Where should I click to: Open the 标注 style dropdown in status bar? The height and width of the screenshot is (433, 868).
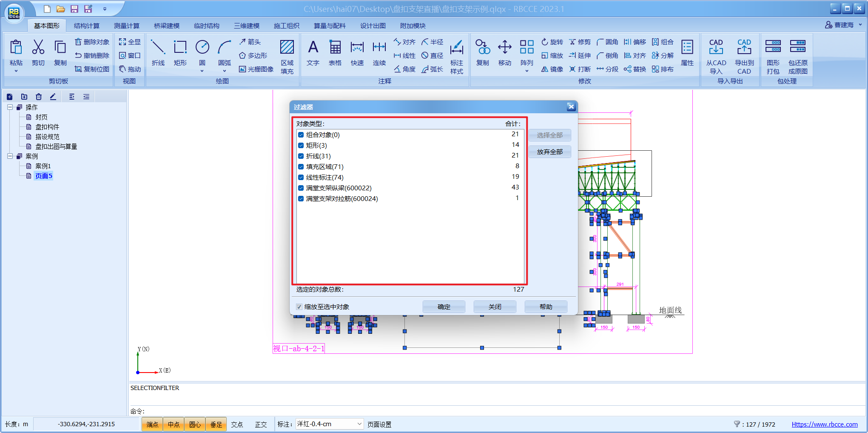[359, 424]
